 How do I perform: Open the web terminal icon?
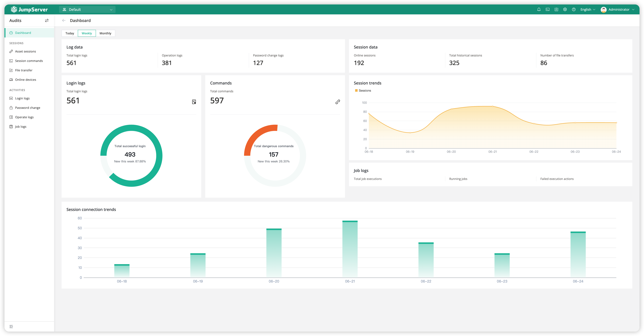547,10
